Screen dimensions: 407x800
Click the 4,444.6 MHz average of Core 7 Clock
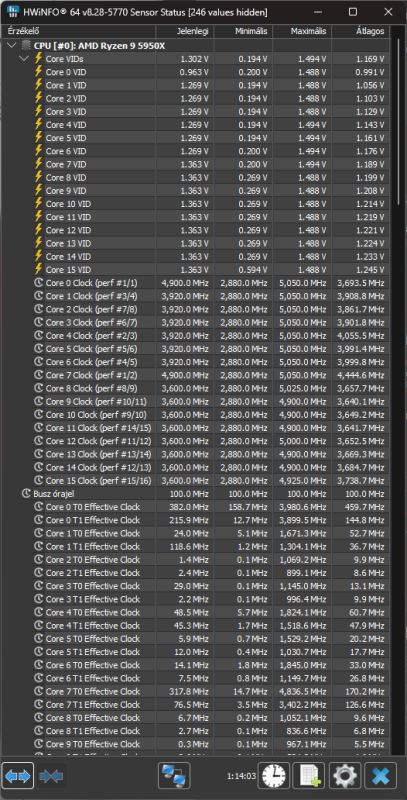pyautogui.click(x=361, y=375)
